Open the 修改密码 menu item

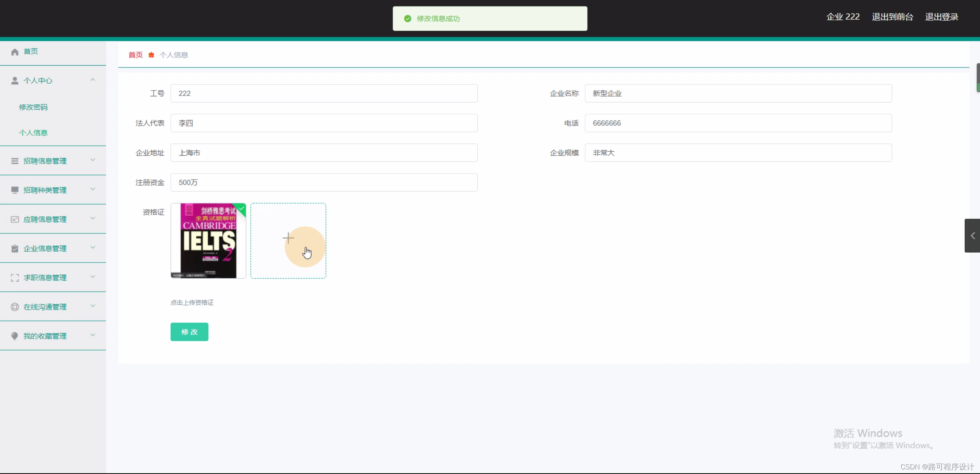tap(33, 107)
